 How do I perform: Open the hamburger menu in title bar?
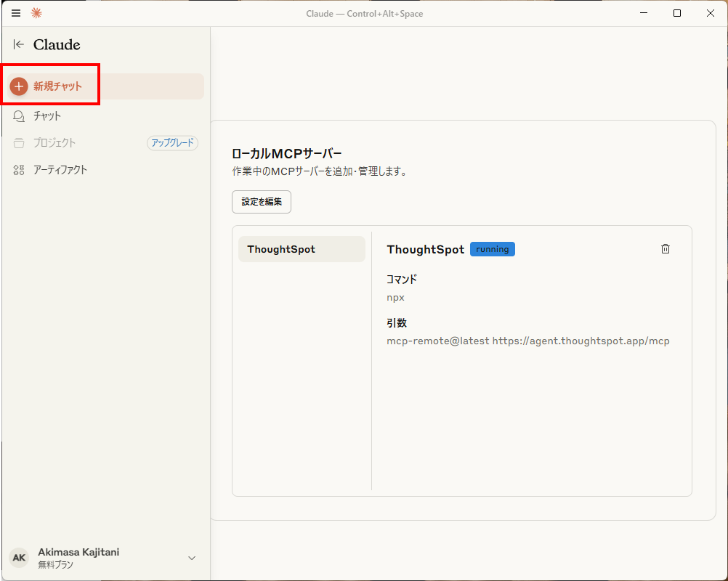[x=16, y=13]
